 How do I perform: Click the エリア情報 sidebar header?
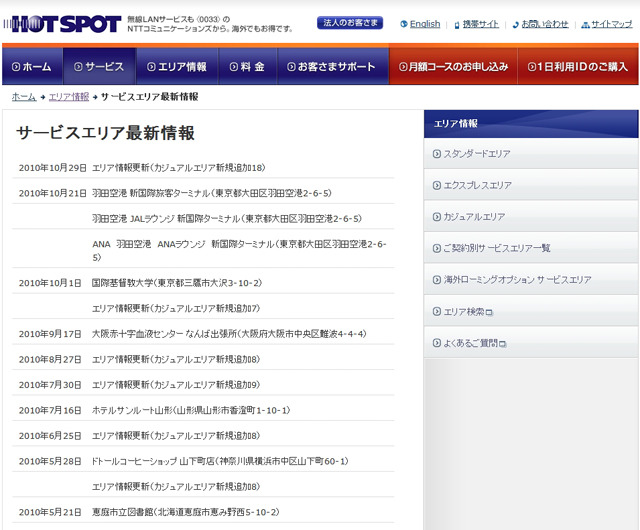point(531,124)
